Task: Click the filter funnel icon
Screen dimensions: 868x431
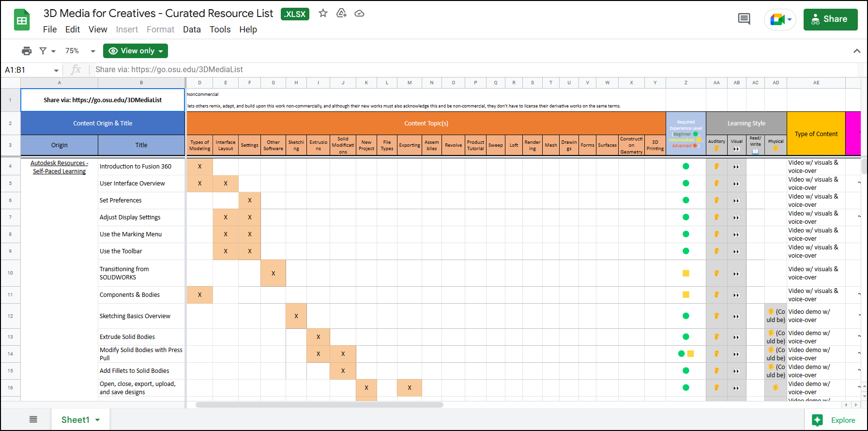Action: coord(43,51)
